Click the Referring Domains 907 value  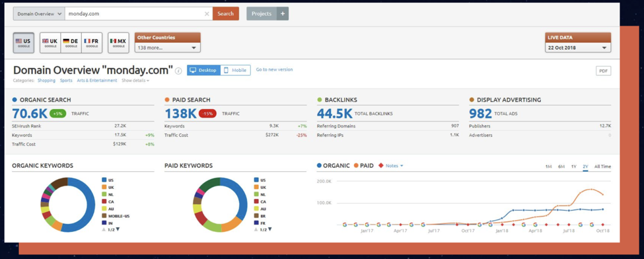[x=455, y=126]
